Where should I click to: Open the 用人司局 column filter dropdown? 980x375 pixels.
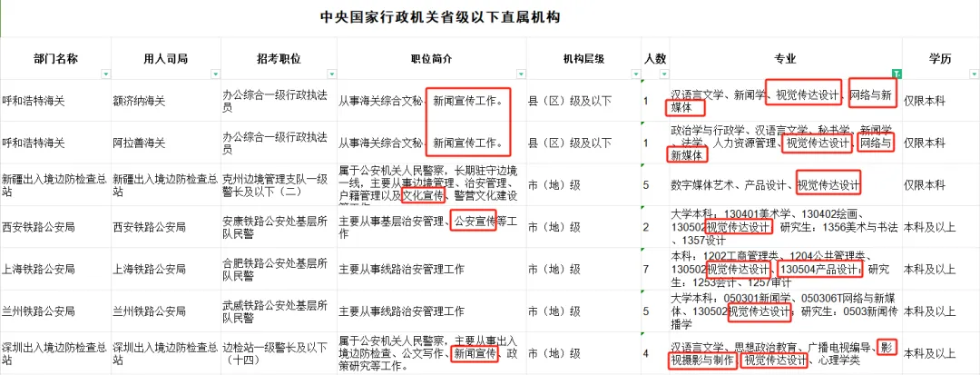click(x=212, y=74)
